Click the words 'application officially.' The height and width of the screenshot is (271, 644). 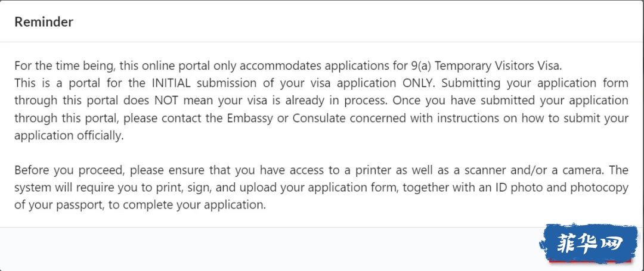69,136
